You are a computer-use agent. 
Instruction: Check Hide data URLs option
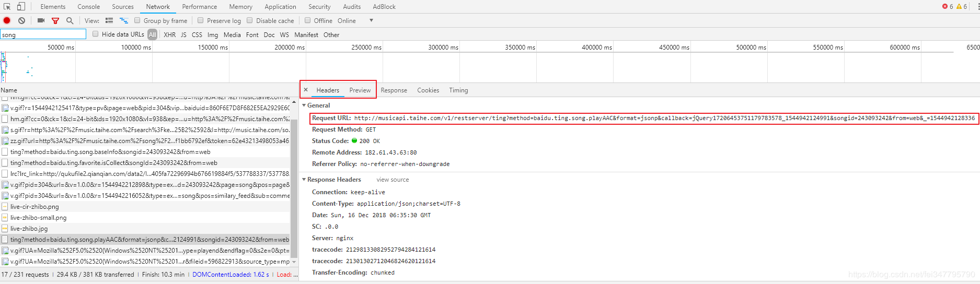[95, 34]
